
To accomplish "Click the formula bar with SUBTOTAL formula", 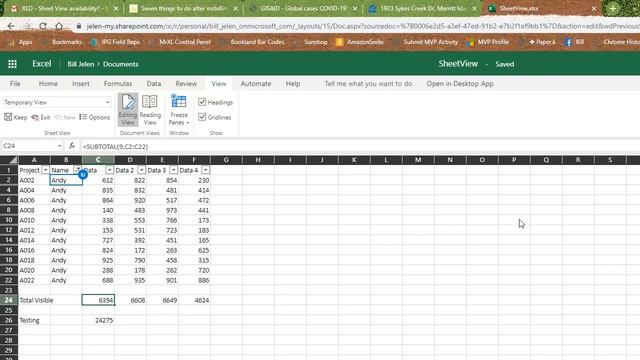I will [359, 146].
